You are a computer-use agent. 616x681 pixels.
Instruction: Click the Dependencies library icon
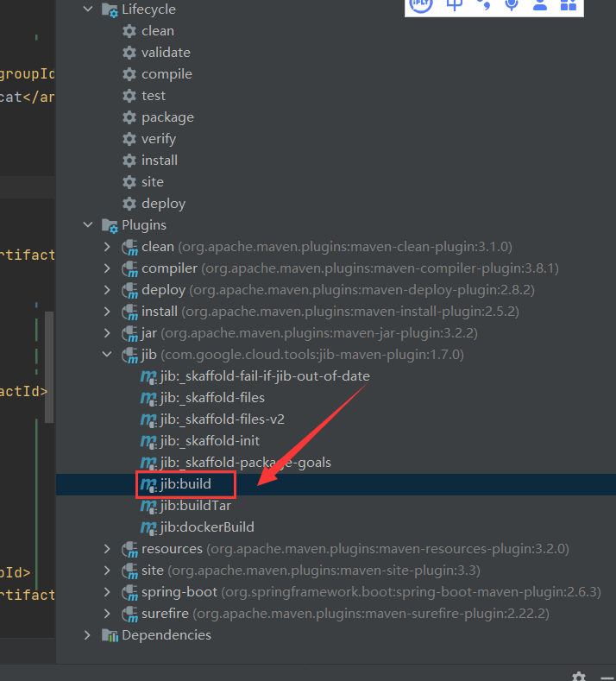point(110,635)
